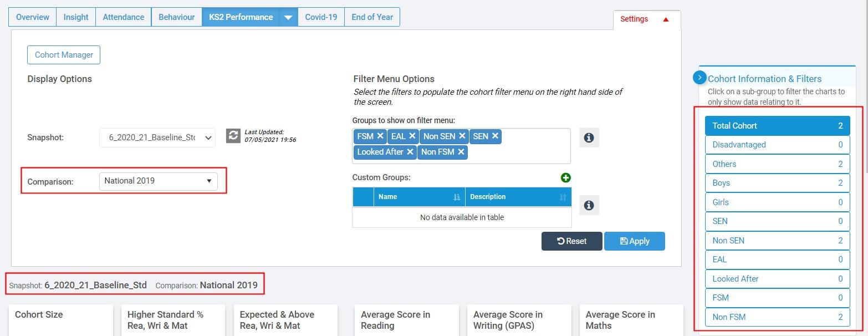This screenshot has width=868, height=336.
Task: Expand the KS2 Performance tab dropdown arrow
Action: coord(288,17)
